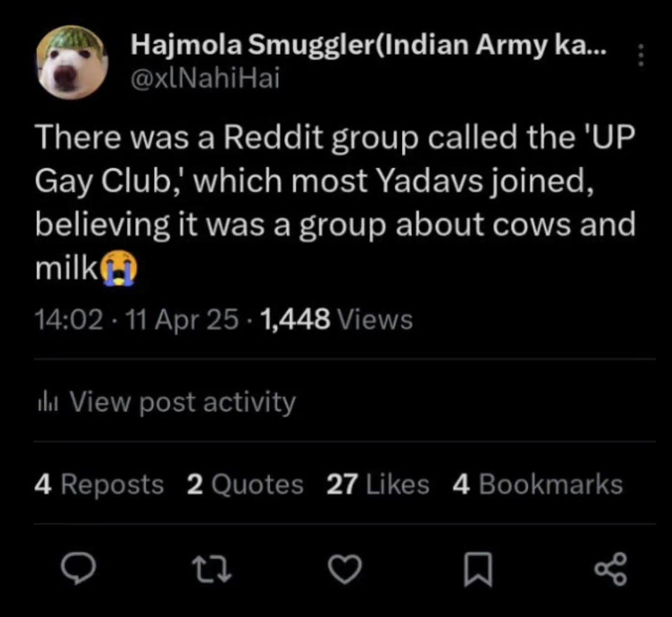Tap the repost arrows icon

pos(217,569)
